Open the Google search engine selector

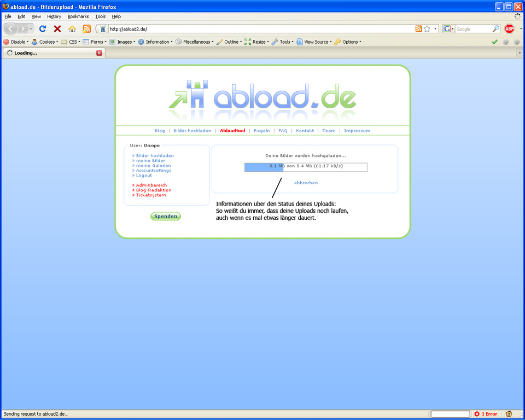pos(448,29)
